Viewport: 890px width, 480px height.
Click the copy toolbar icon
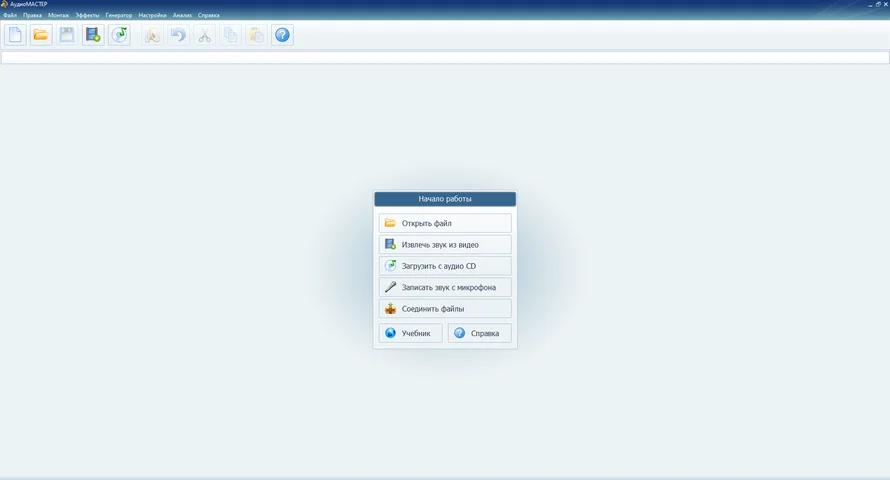click(x=230, y=35)
